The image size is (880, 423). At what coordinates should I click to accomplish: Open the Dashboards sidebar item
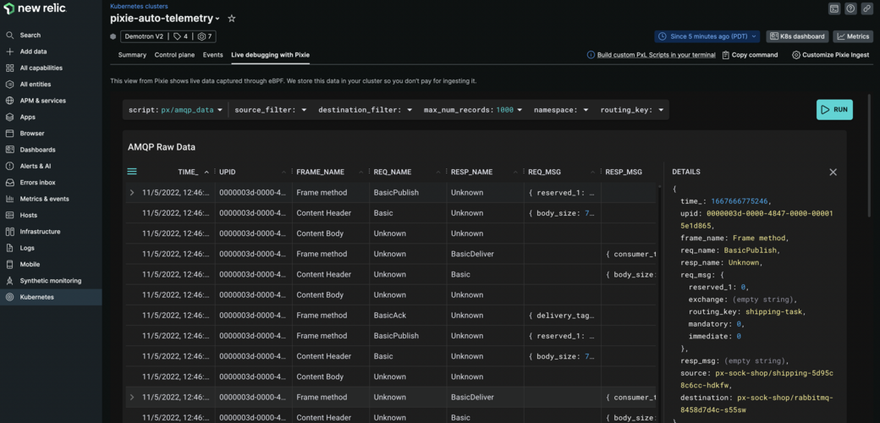(37, 150)
